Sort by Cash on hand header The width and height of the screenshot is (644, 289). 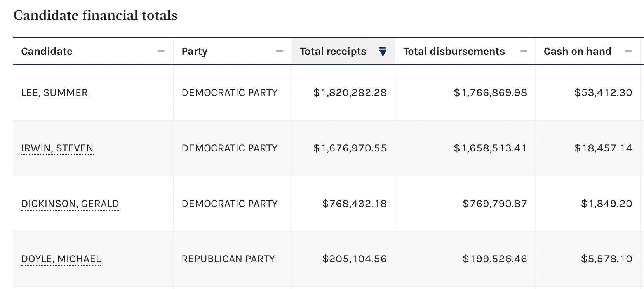point(577,51)
